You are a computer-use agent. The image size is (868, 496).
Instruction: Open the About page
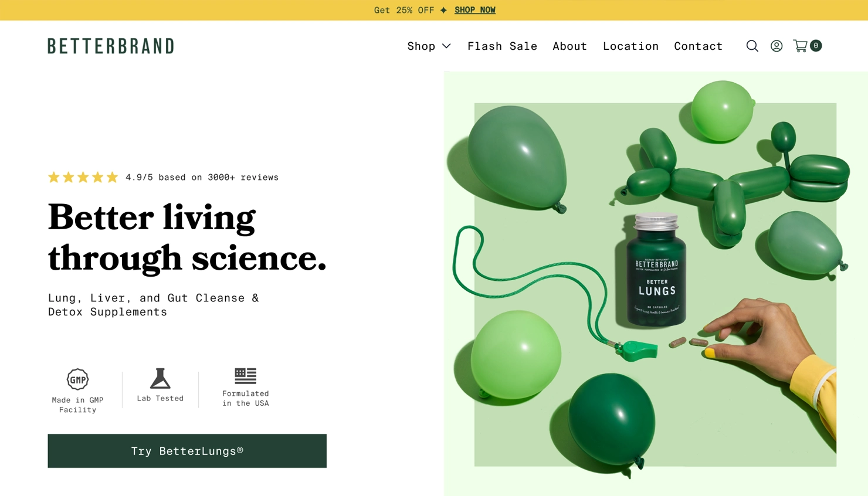click(x=569, y=46)
